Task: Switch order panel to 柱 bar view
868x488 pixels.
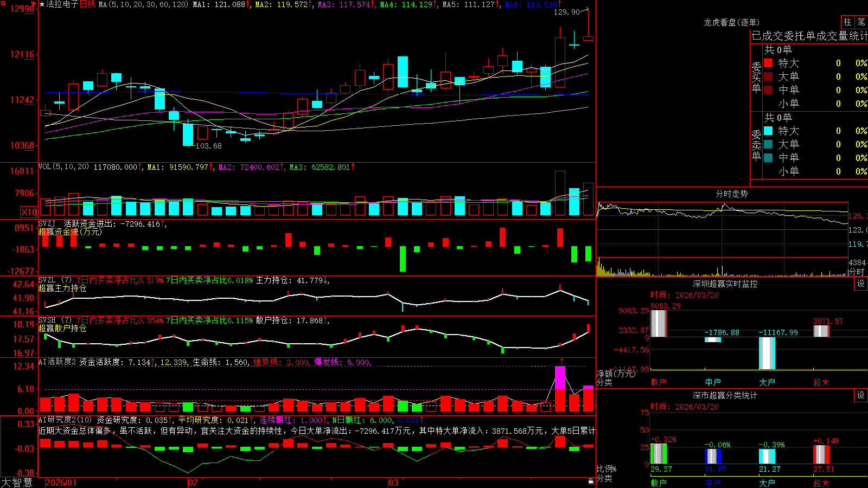Action: 847,22
